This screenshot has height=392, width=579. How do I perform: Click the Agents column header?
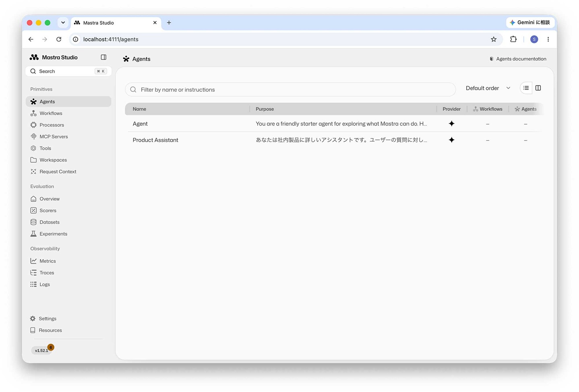coord(525,109)
